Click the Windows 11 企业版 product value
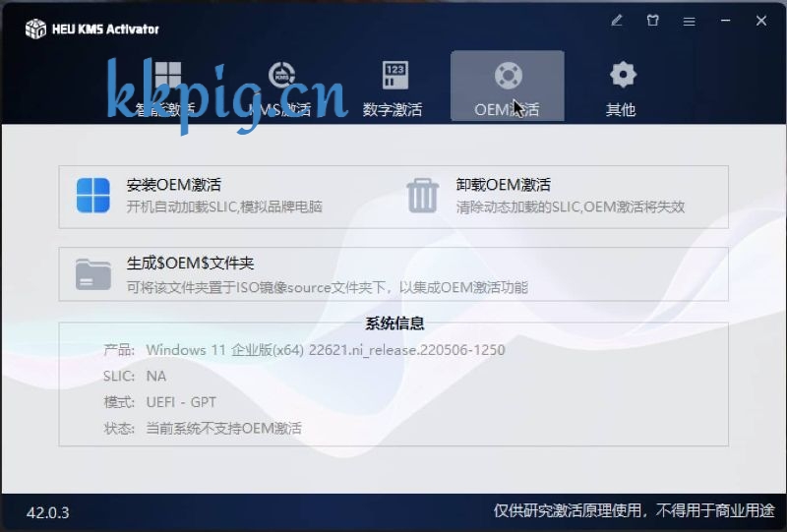 [x=326, y=350]
